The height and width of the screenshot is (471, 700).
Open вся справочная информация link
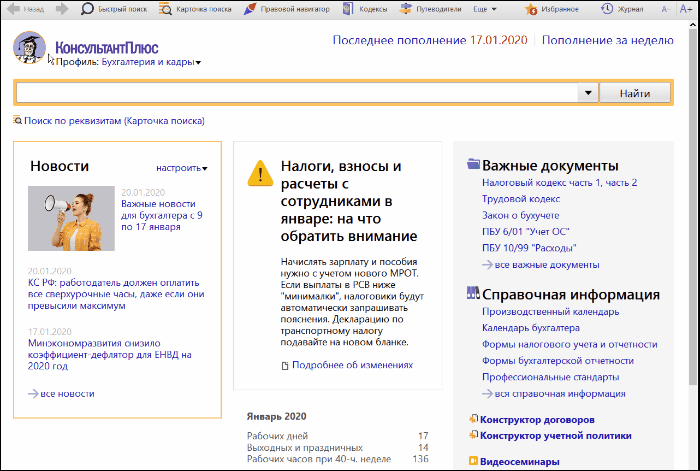[560, 394]
